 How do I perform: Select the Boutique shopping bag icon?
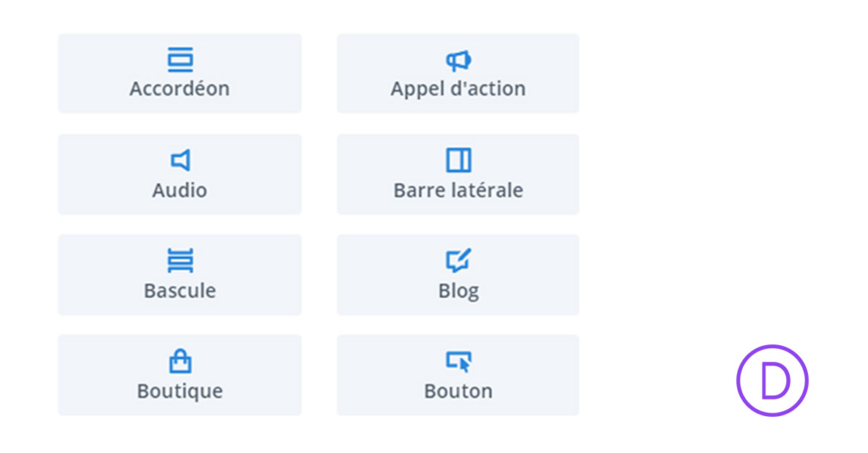click(180, 361)
